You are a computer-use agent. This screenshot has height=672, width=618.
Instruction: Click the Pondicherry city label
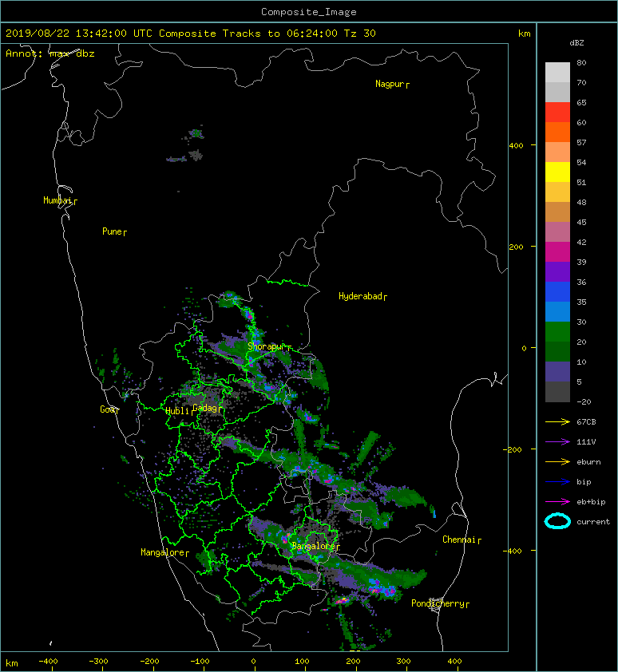438,603
